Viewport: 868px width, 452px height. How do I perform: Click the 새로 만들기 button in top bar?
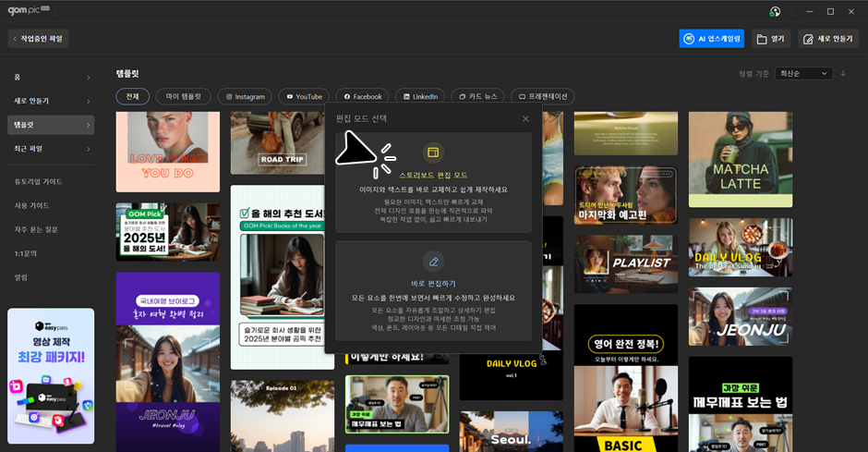[x=826, y=39]
